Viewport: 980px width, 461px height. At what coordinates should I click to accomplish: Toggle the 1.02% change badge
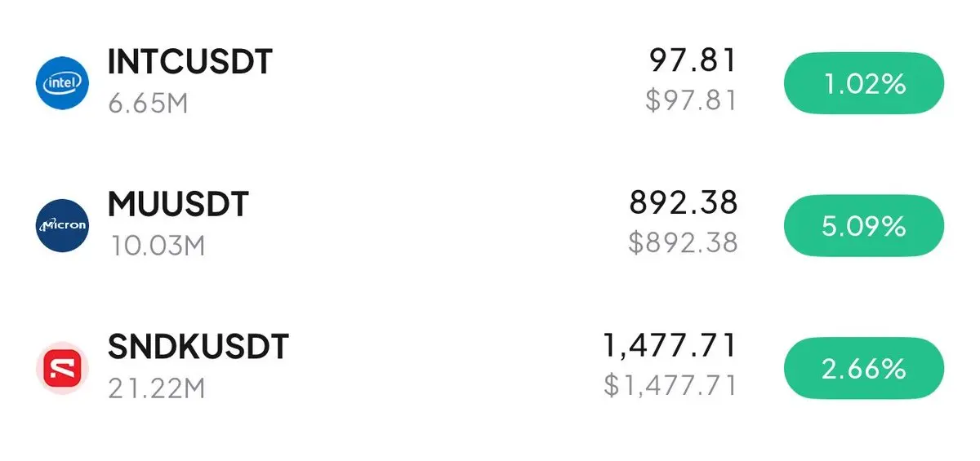coord(864,84)
